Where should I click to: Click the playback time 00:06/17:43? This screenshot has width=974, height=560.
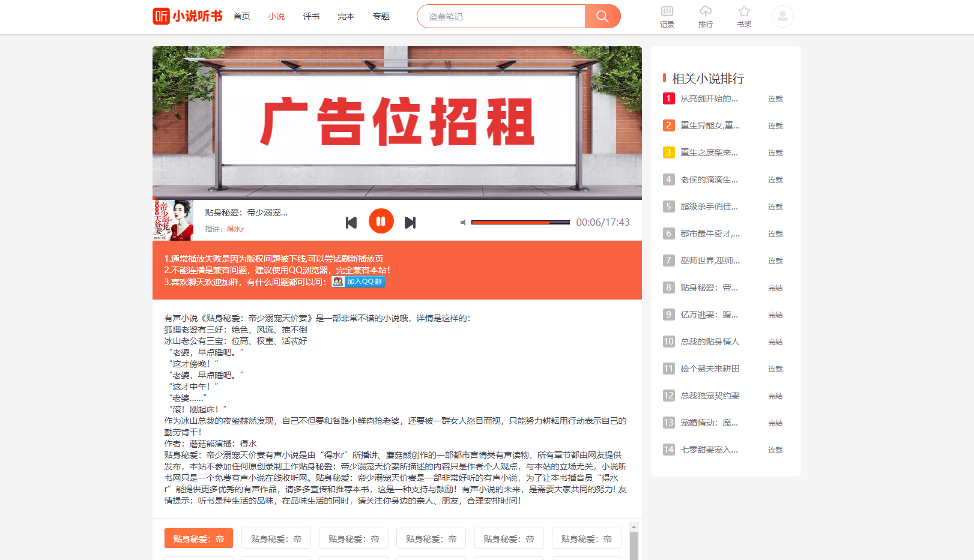click(x=603, y=222)
